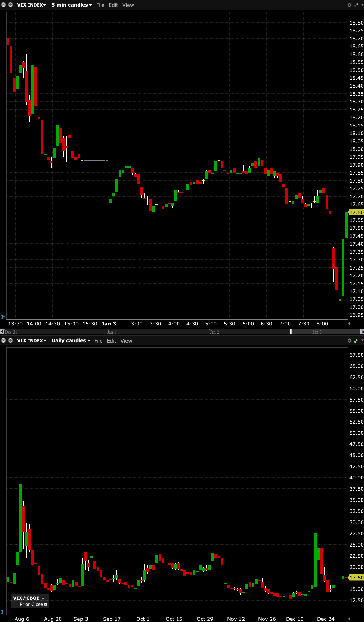Click green link icon on daily chart
This screenshot has width=364, height=622.
356,341
